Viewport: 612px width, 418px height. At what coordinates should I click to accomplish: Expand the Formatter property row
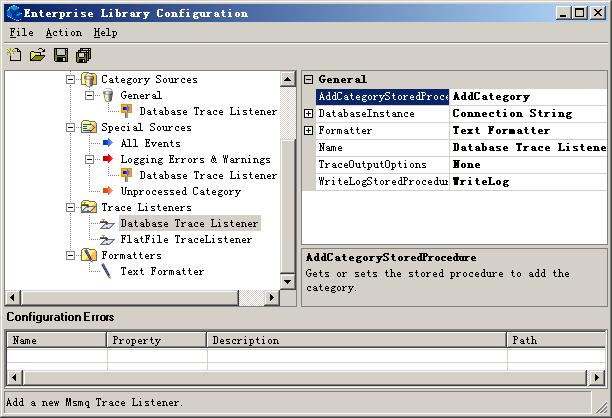[309, 131]
